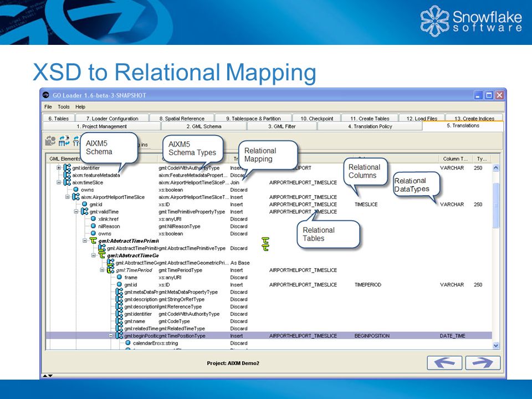Click the vertical scrollbar thumb
Viewport: 532px width, 399px height.
pos(495,205)
